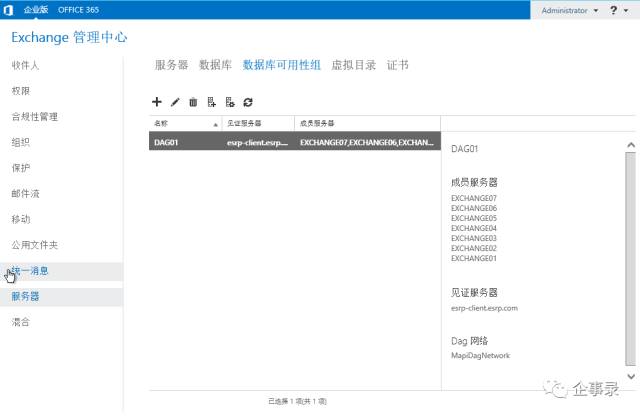Edit the selected DAG with pencil icon
This screenshot has height=417, width=640.
pyautogui.click(x=175, y=102)
